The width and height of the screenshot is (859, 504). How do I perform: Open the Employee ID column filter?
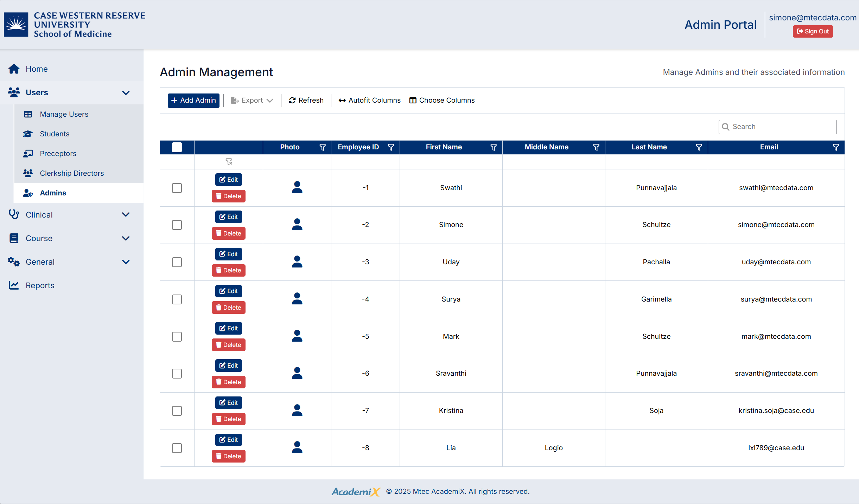click(390, 147)
